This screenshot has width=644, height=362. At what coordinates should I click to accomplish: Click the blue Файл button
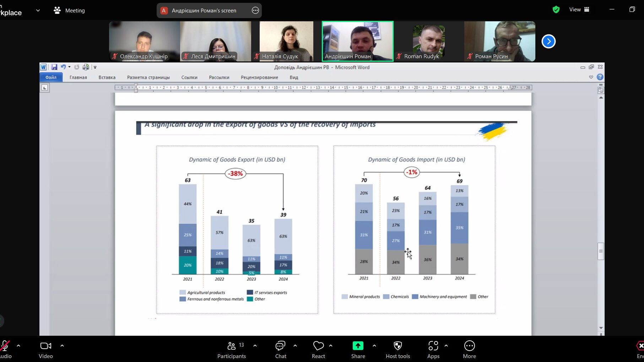coord(51,77)
